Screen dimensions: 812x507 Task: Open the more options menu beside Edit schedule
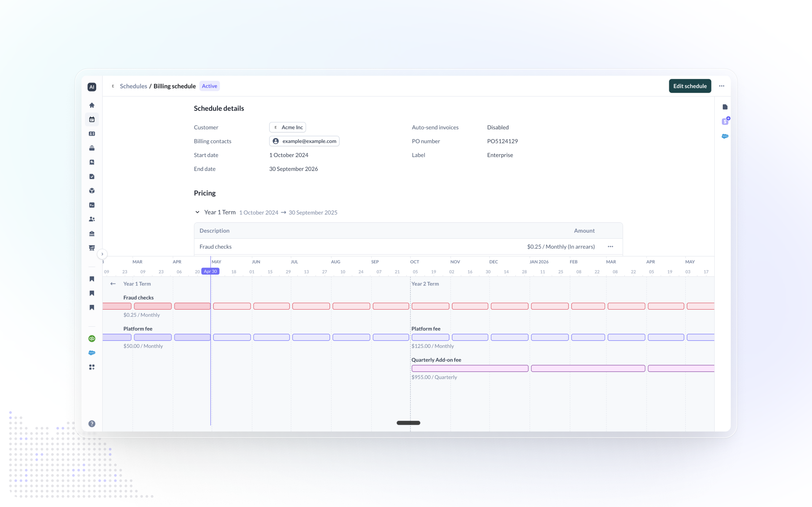point(721,86)
